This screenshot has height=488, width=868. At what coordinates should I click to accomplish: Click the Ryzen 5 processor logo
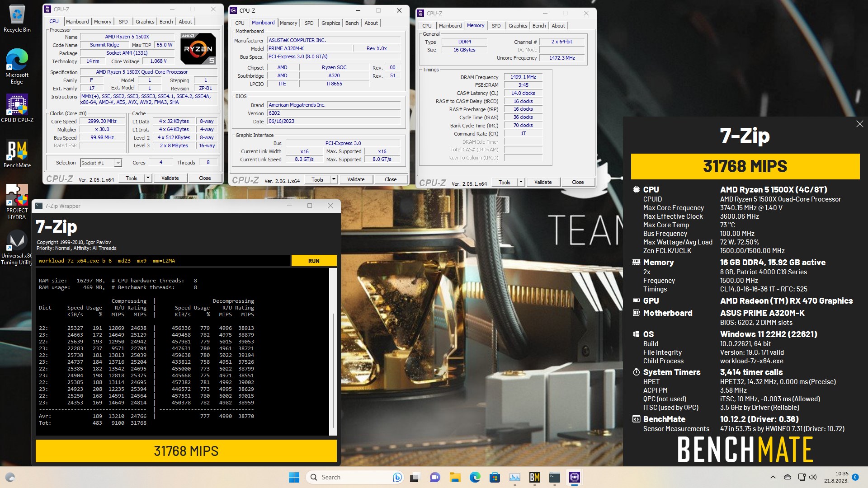click(198, 48)
